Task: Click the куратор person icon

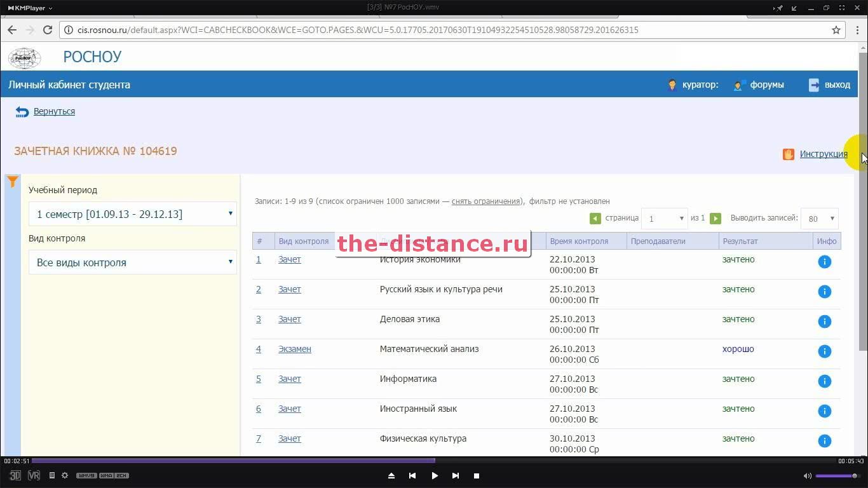Action: point(672,85)
